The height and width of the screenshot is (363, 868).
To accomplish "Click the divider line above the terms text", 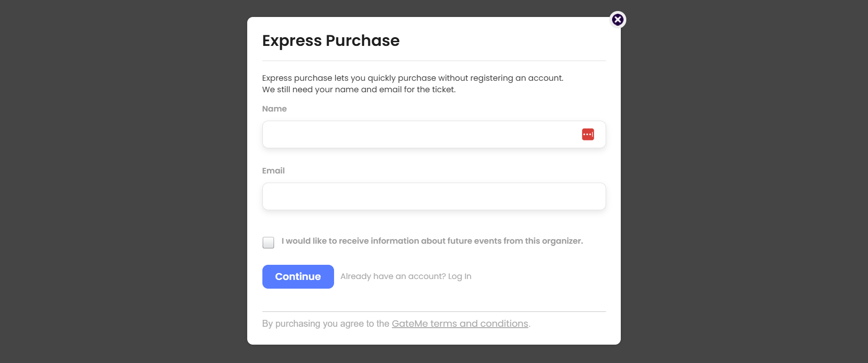I will pos(434,312).
